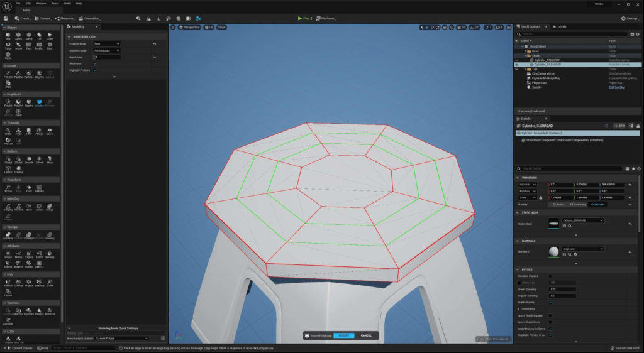The width and height of the screenshot is (644, 353).
Task: Accept the Insert PolyLoop operation
Action: 344,335
